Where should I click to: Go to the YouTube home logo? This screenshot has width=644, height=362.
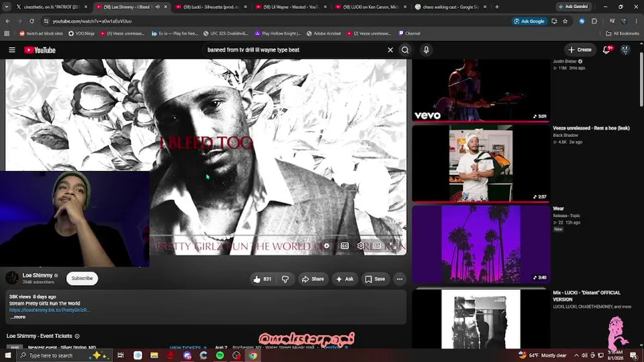point(40,50)
